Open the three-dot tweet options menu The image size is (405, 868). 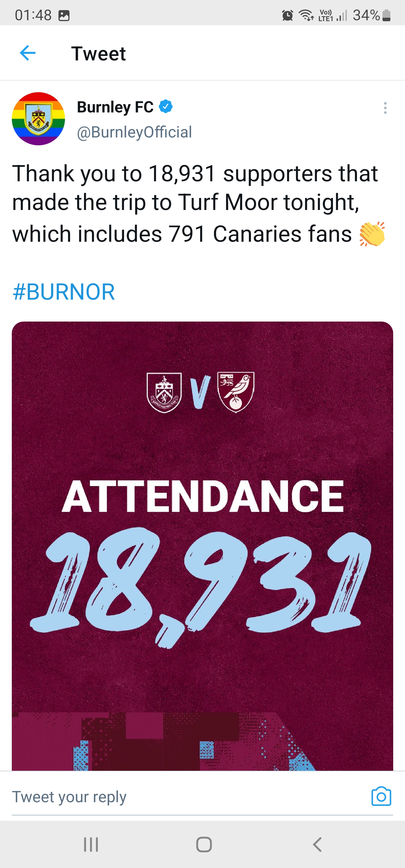point(385,108)
